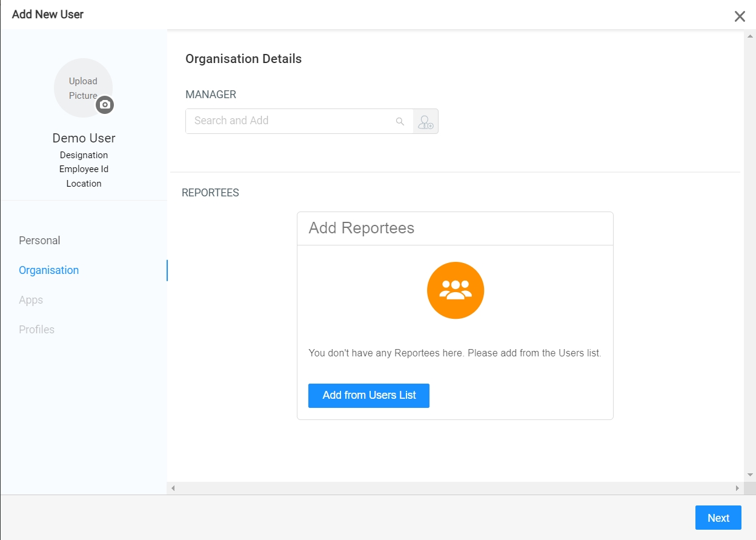Focus the manager Search and Add field
Screen dimensions: 756x540
tap(291, 121)
